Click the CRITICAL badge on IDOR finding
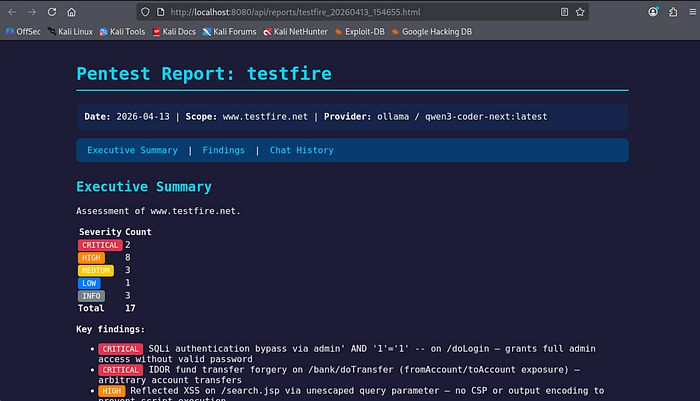The image size is (700, 401). click(121, 370)
